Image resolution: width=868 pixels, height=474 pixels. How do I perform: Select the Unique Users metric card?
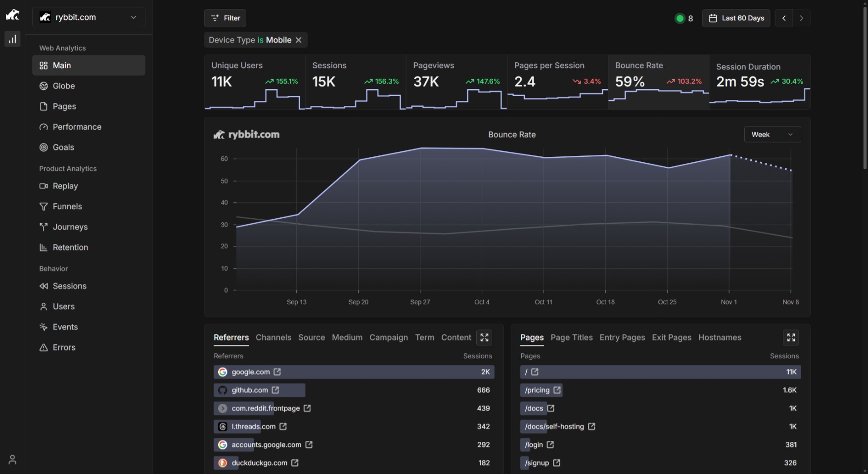tap(254, 82)
